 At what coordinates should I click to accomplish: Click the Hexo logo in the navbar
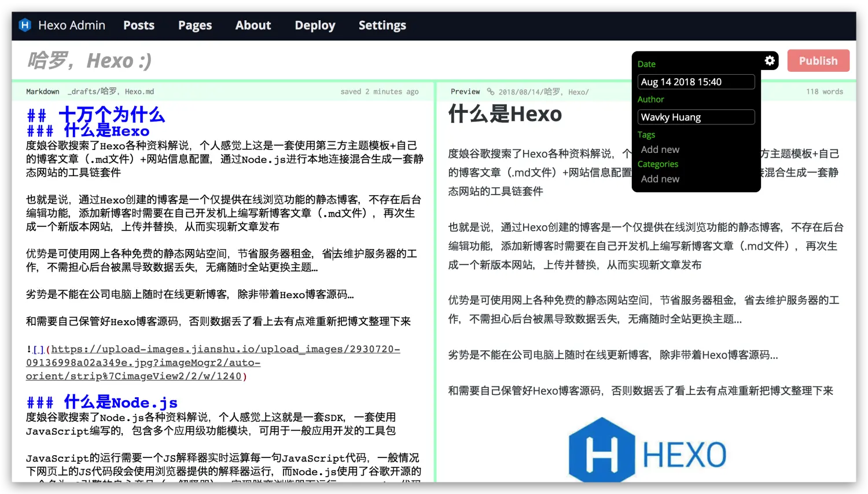(x=25, y=25)
